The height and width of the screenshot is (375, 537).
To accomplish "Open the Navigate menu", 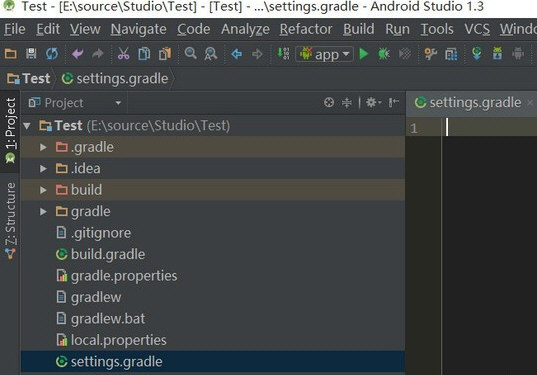I will tap(138, 29).
